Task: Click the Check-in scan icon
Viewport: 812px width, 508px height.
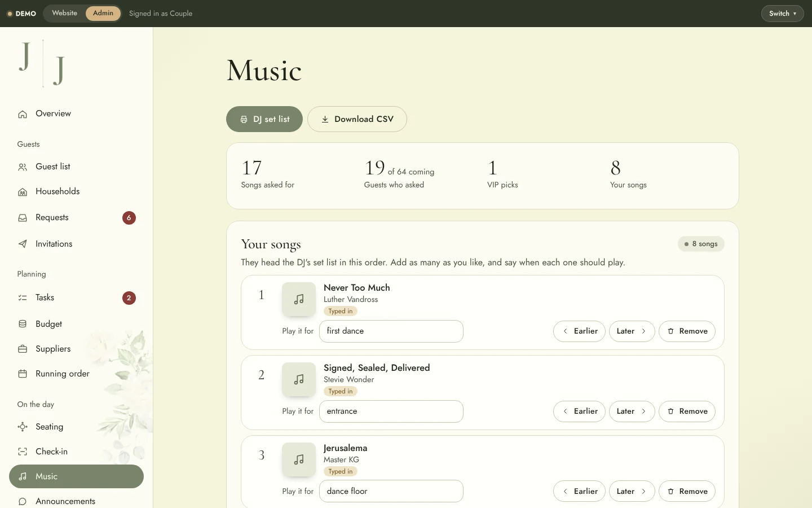Action: 23,452
